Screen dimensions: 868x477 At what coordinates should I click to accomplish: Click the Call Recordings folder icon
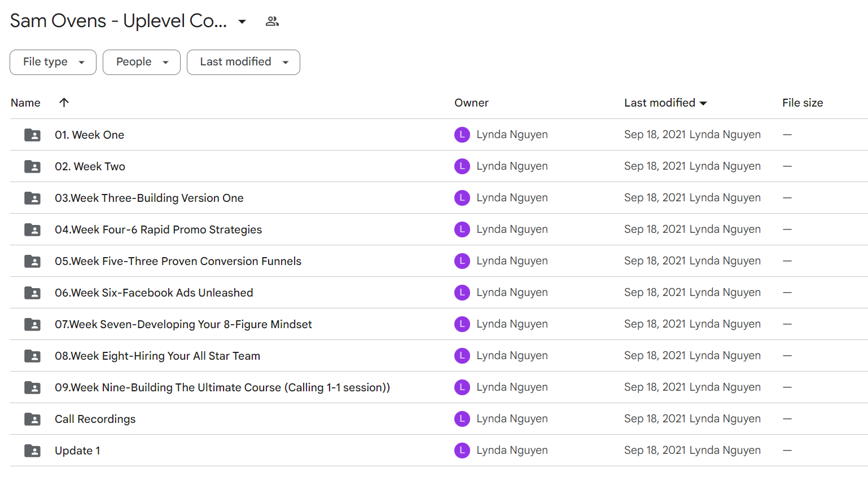[32, 419]
